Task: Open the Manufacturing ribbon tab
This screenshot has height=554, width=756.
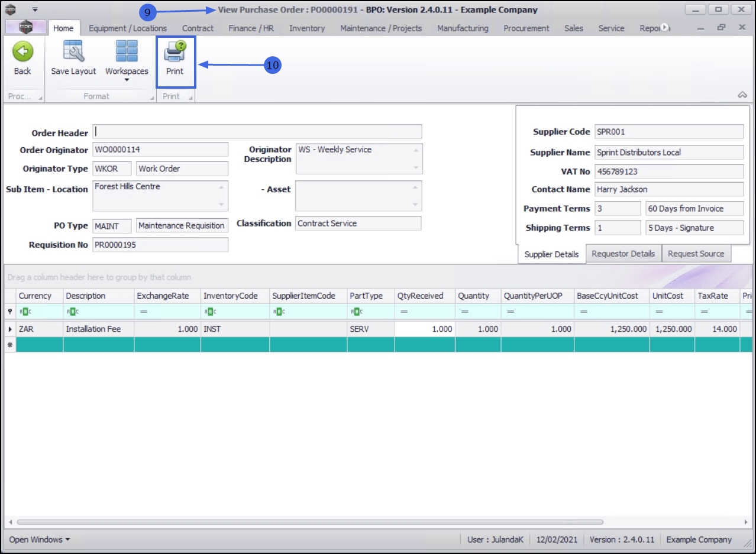Action: (x=463, y=28)
